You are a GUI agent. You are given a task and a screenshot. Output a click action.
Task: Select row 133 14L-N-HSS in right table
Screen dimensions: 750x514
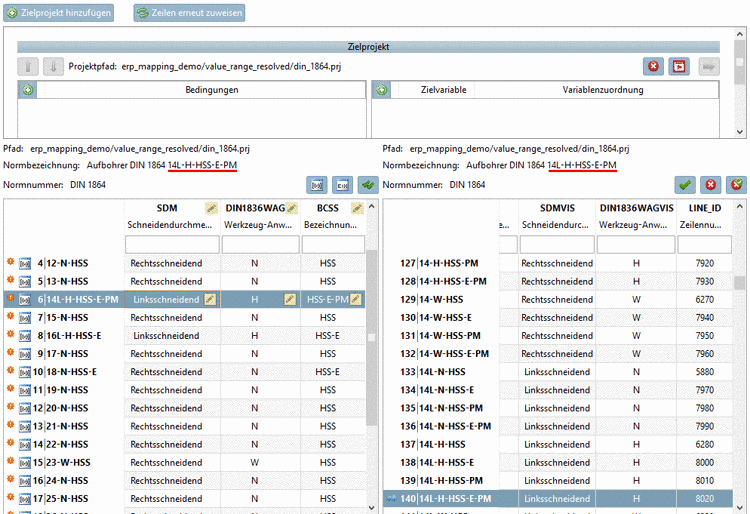pos(450,371)
